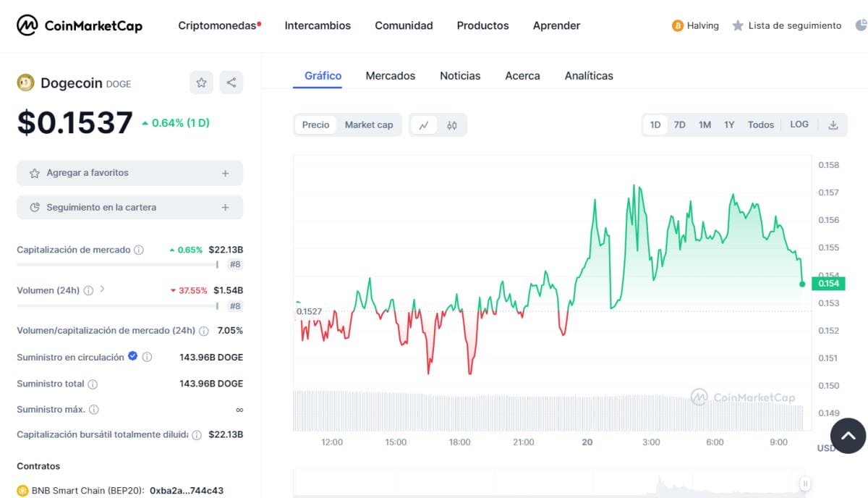The image size is (868, 498).
Task: Click the CoinMarketCap logo
Action: [x=80, y=25]
